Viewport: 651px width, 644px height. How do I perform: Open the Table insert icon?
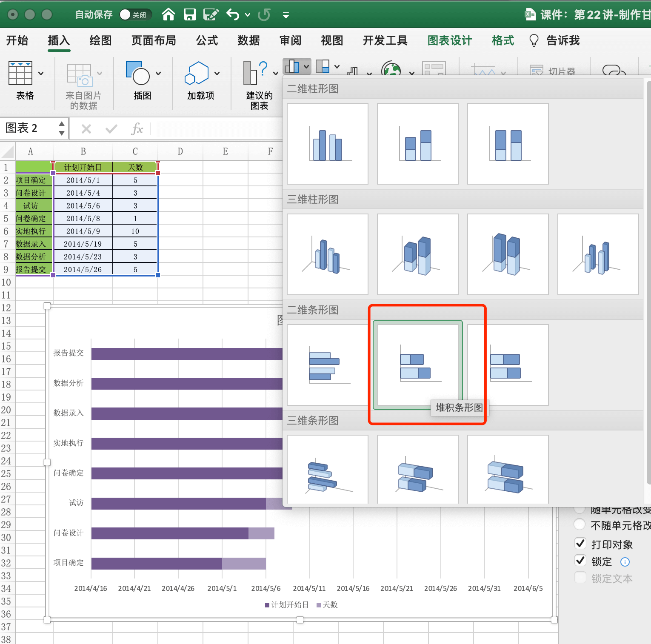click(20, 73)
